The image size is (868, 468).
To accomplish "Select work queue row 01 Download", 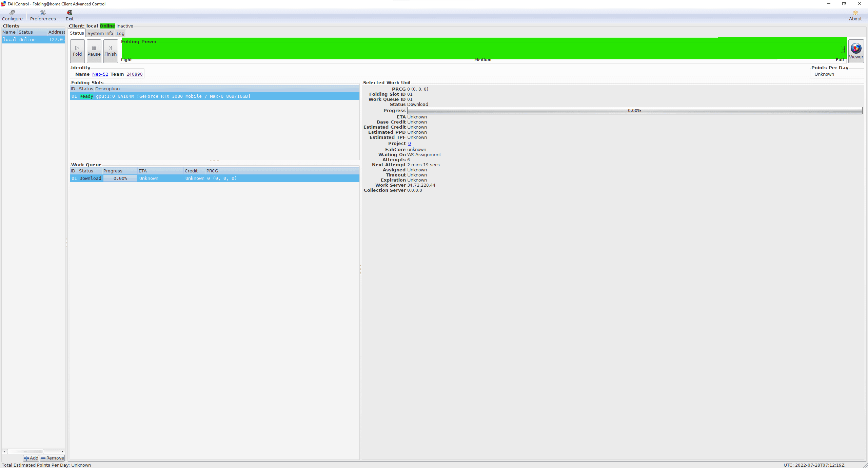I will [215, 178].
